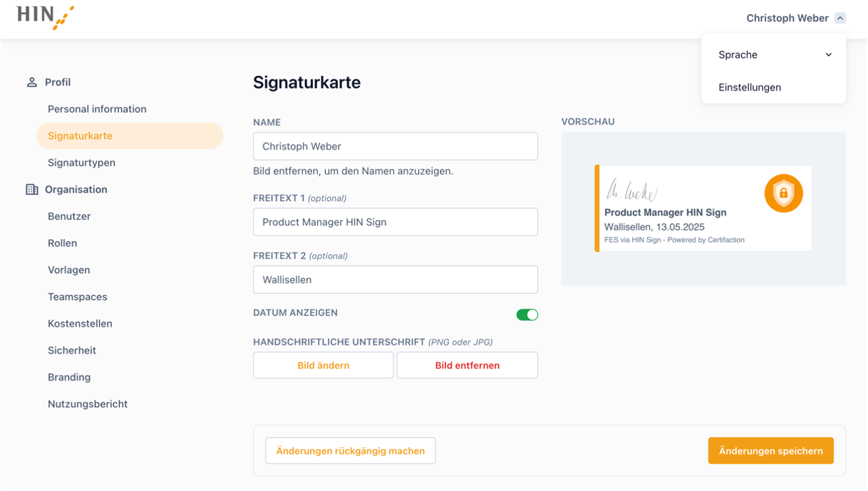This screenshot has width=868, height=491.
Task: Click the Freitext 1 input field
Action: pos(395,222)
